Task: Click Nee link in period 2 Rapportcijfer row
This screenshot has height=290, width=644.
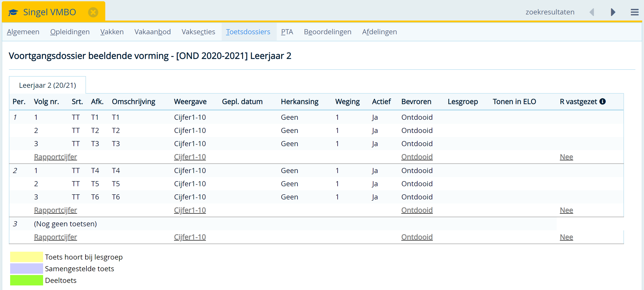Action: pyautogui.click(x=566, y=210)
